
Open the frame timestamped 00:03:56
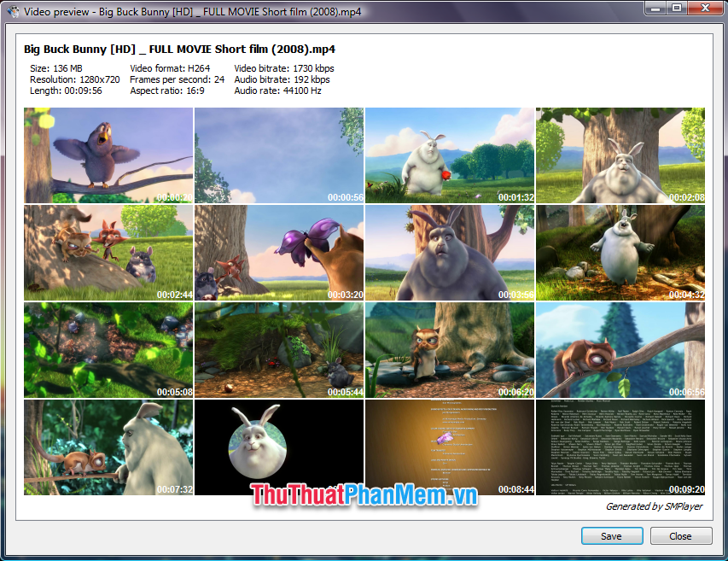(x=450, y=252)
